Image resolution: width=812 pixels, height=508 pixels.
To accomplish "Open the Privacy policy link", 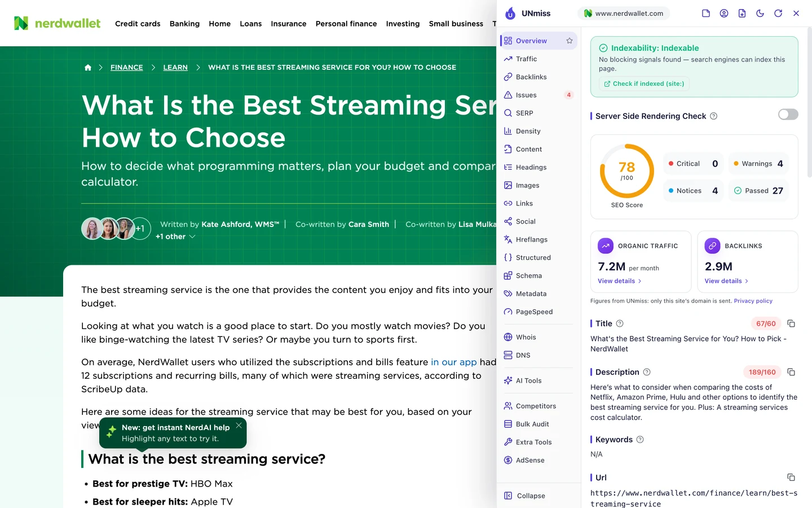I will tap(753, 301).
